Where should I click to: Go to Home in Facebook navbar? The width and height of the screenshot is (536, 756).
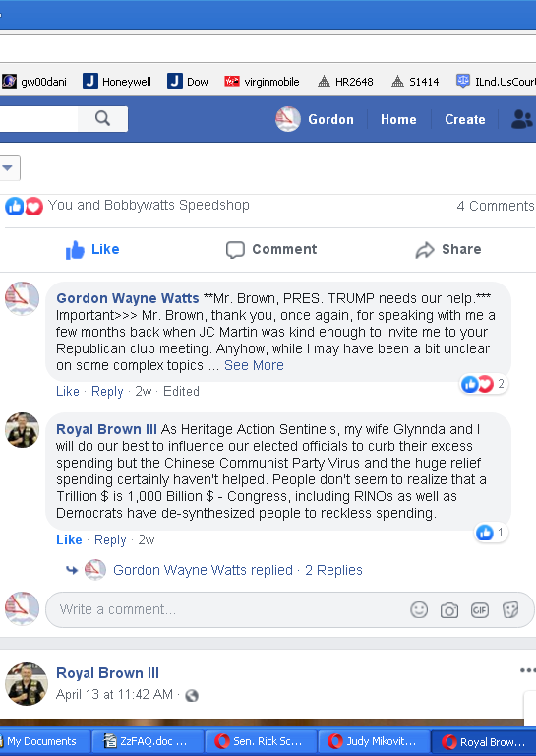[398, 119]
